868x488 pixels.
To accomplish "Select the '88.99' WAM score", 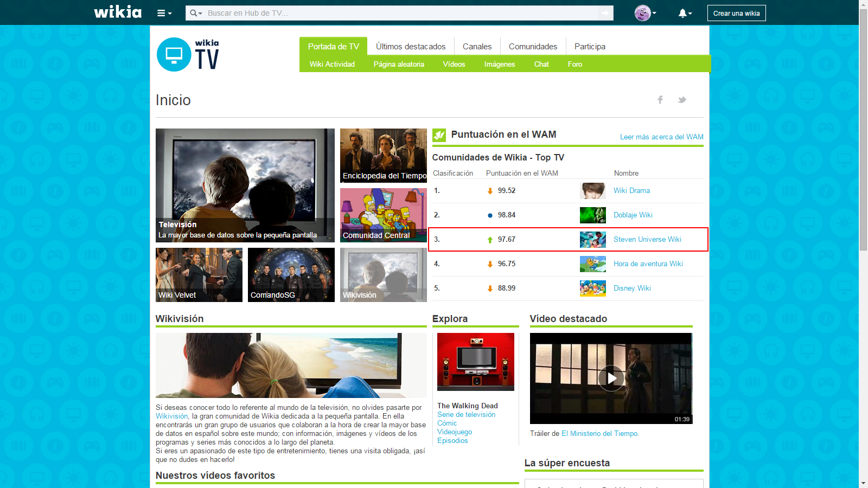I will tap(507, 288).
